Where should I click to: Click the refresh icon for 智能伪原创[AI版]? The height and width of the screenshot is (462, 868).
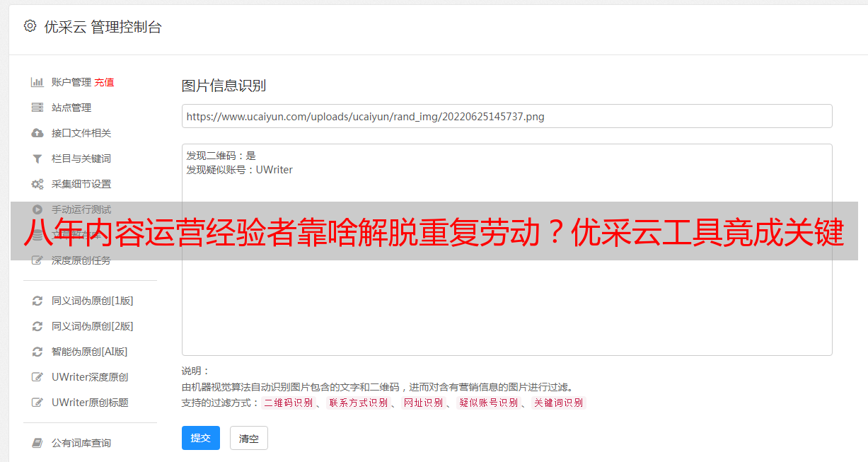(x=37, y=352)
